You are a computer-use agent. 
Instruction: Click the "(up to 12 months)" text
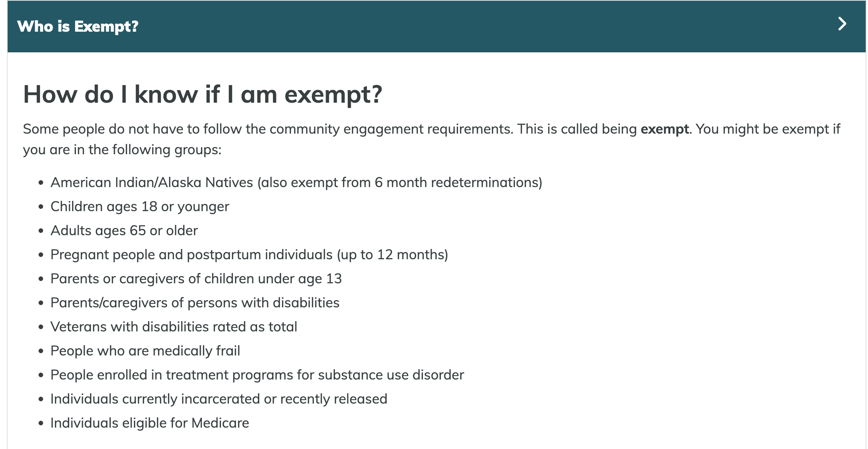[392, 255]
